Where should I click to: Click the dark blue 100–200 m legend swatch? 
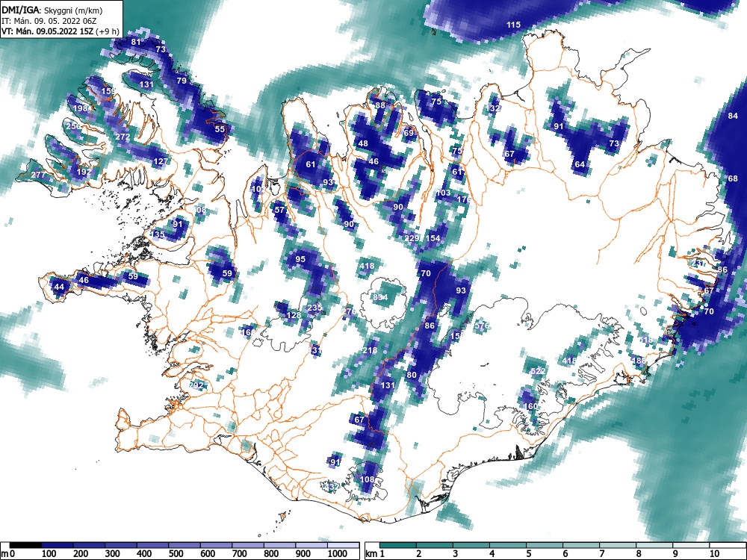click(58, 545)
